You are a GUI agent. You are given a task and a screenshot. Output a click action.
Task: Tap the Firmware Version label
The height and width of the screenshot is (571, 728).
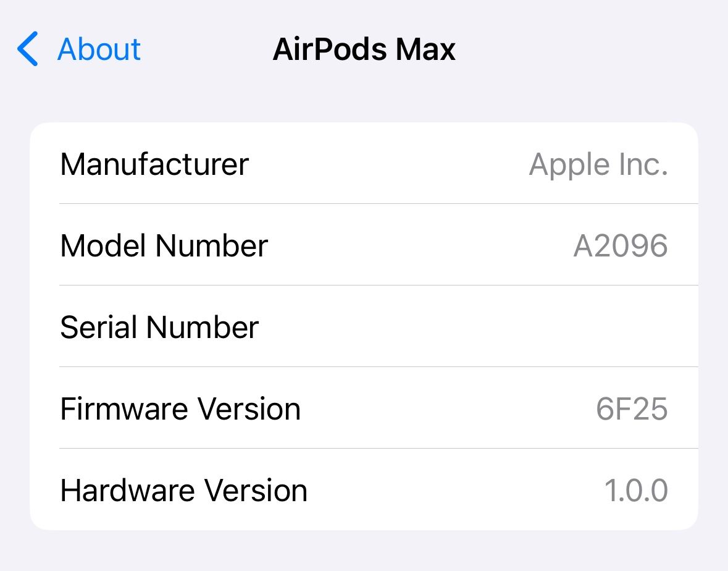point(180,409)
